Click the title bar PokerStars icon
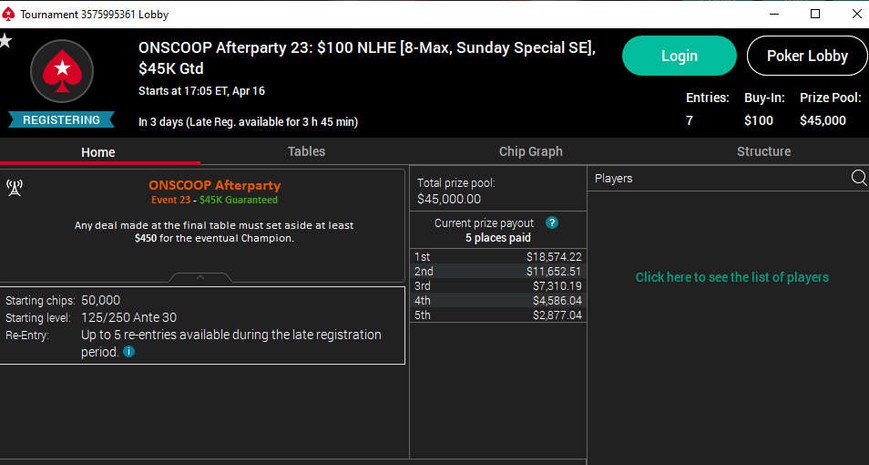869x465 pixels. [8, 14]
